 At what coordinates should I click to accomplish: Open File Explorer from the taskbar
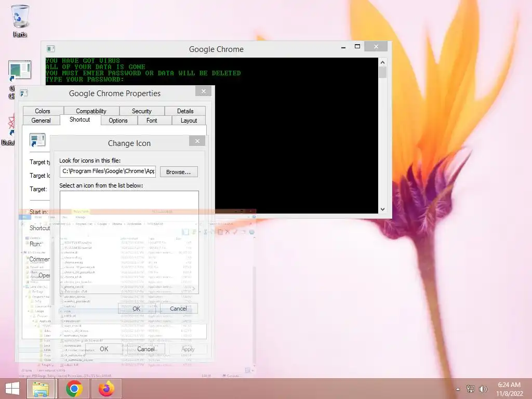point(41,389)
